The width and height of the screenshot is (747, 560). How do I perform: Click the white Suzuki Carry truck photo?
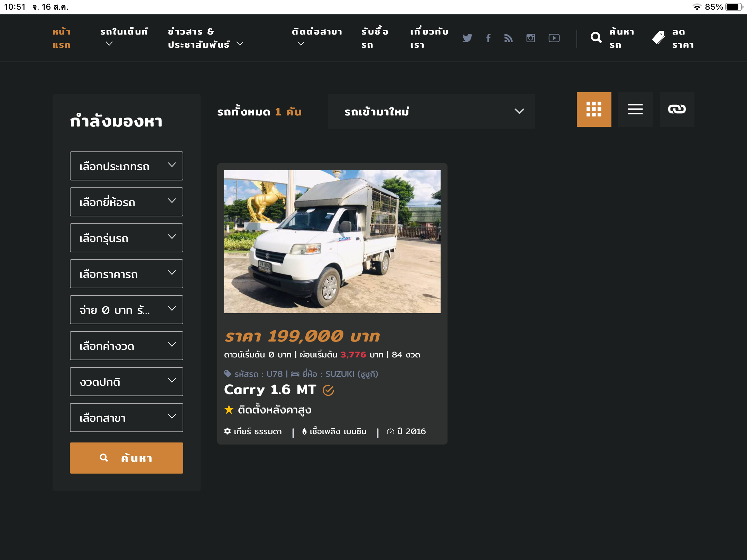[332, 241]
